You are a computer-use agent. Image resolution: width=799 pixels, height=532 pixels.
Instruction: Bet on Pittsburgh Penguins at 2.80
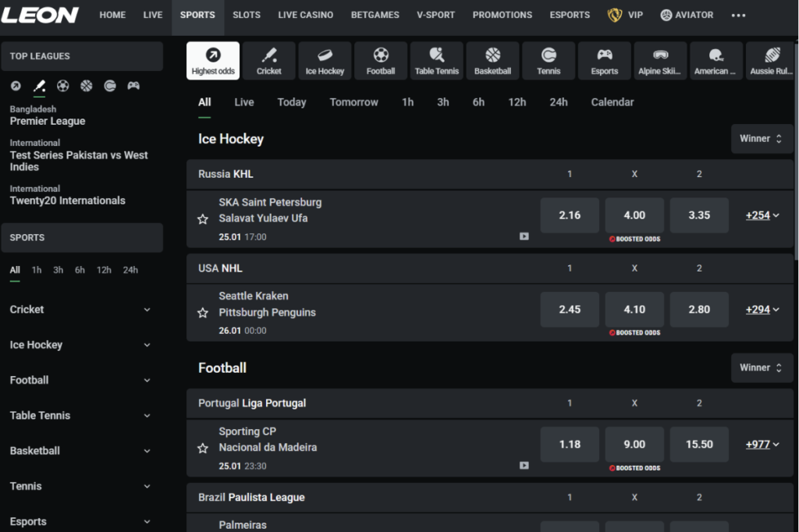coord(699,310)
